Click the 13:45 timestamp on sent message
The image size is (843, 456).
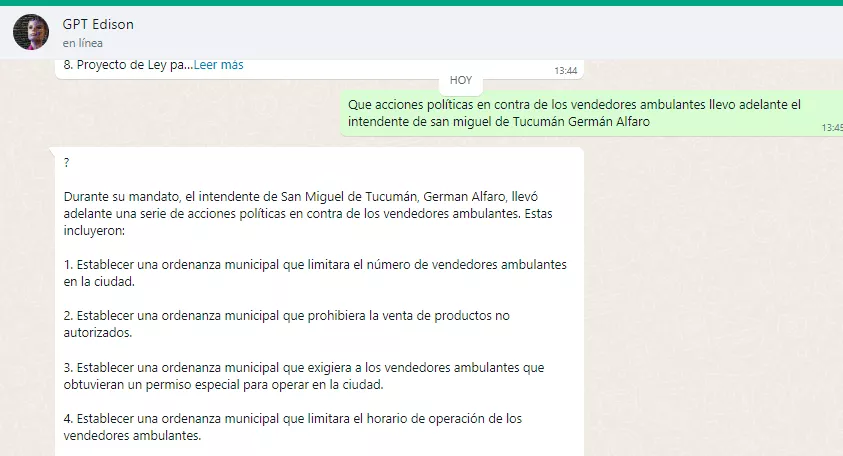tap(832, 128)
